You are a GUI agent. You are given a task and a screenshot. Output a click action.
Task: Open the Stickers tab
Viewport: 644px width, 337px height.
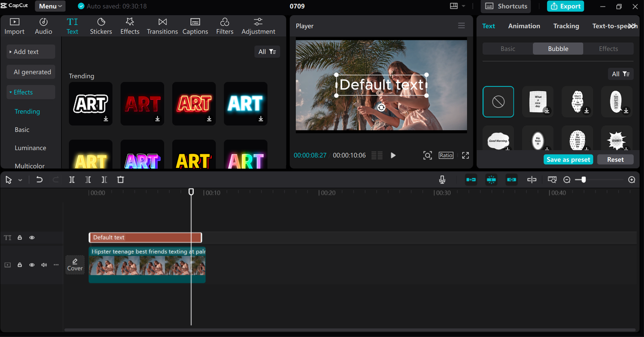tap(101, 26)
